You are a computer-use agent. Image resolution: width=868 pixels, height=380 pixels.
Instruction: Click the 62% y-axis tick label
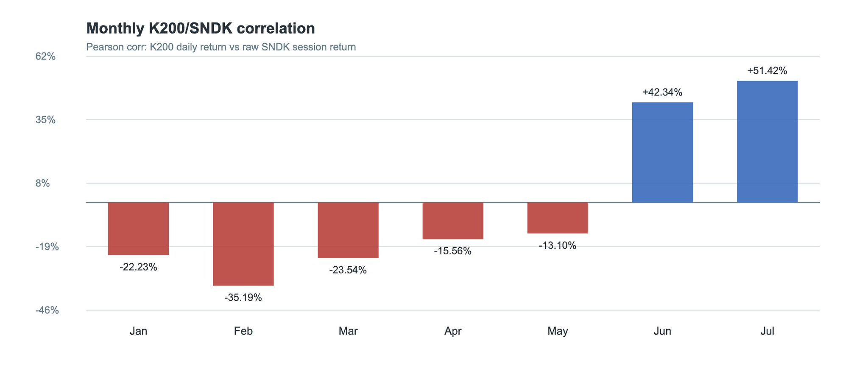[45, 56]
